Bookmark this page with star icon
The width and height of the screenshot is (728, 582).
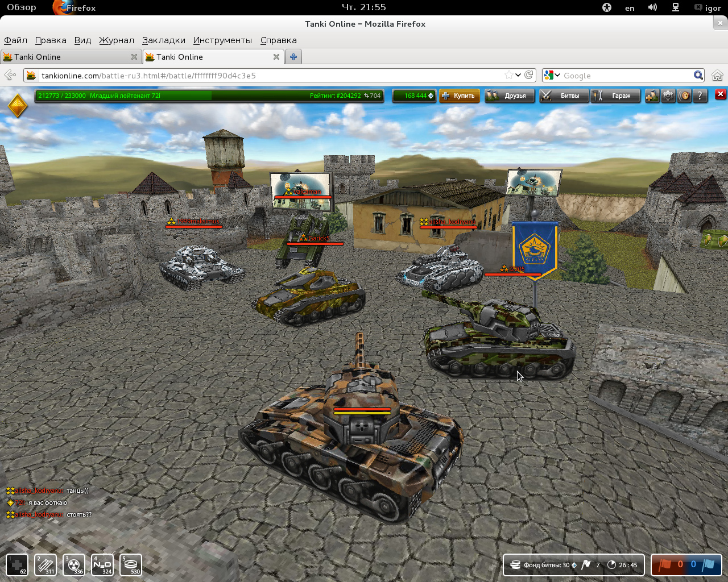pos(508,76)
